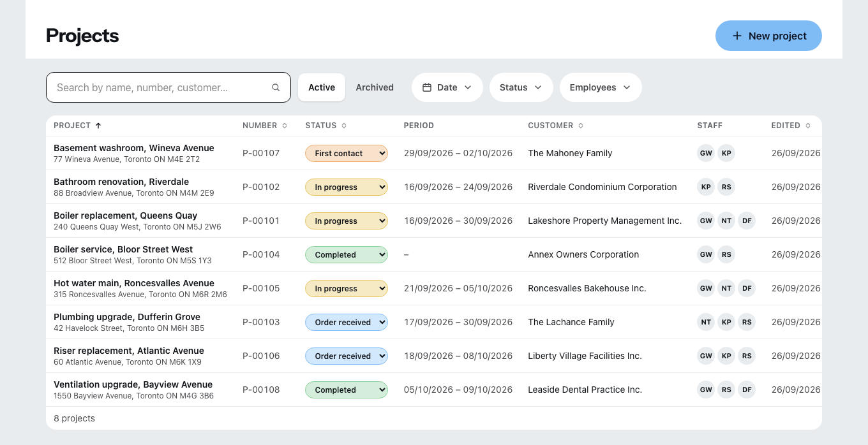The image size is (868, 445).
Task: Open the Status filter dropdown
Action: (521, 87)
